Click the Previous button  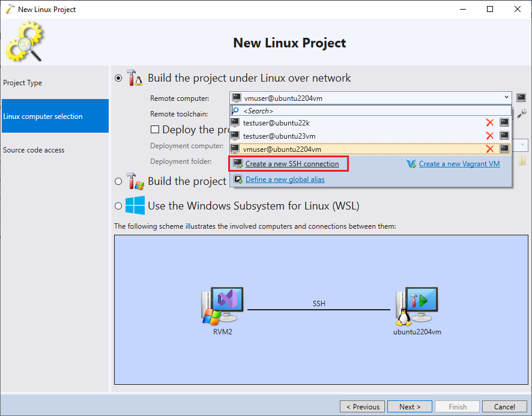point(362,406)
